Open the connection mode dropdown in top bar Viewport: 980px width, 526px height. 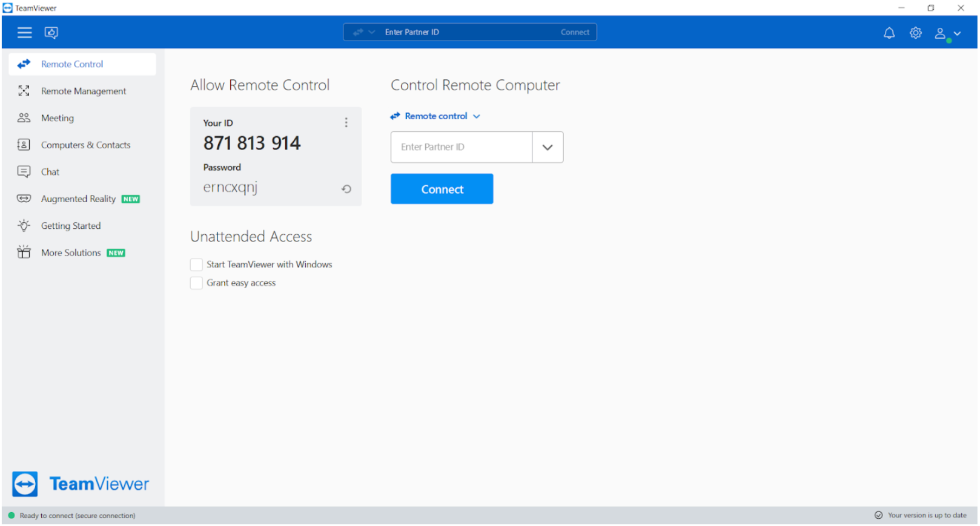click(x=364, y=33)
